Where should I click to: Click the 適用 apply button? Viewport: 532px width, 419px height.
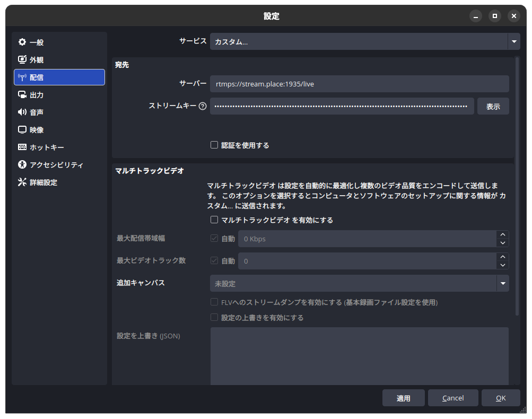pyautogui.click(x=403, y=398)
